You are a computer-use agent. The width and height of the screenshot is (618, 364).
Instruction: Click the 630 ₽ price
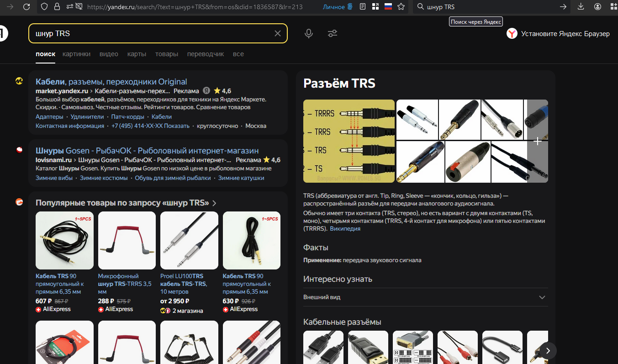(230, 301)
